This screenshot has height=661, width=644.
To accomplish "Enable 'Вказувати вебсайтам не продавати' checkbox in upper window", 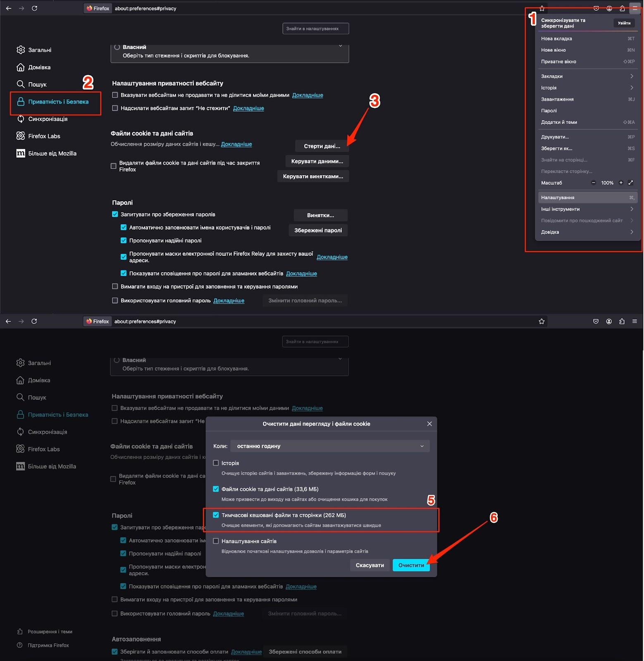I will 115,95.
